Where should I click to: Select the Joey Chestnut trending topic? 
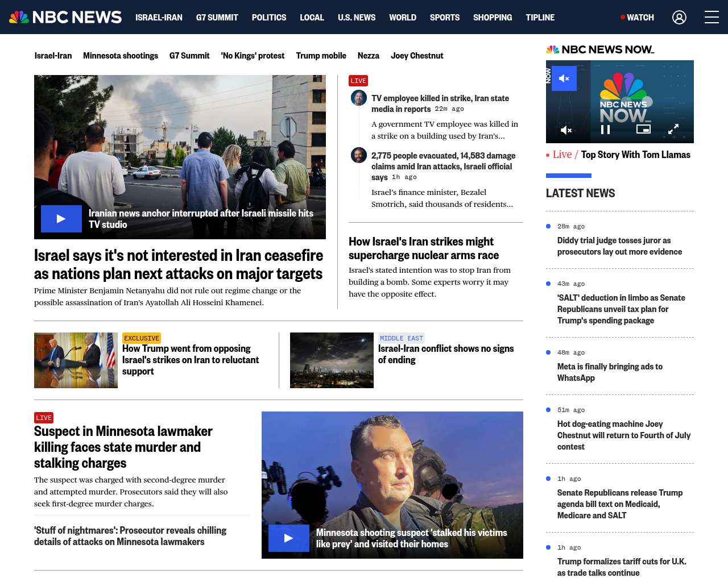417,56
